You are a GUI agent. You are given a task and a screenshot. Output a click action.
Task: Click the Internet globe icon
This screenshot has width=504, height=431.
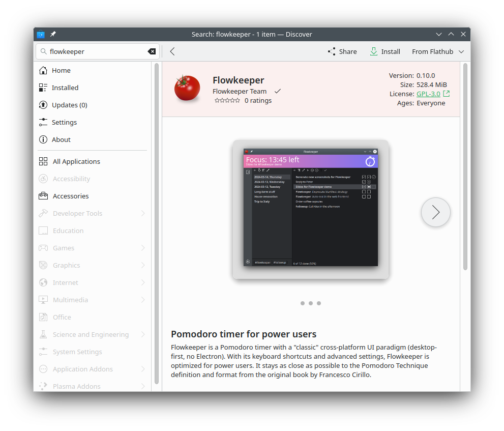[43, 283]
